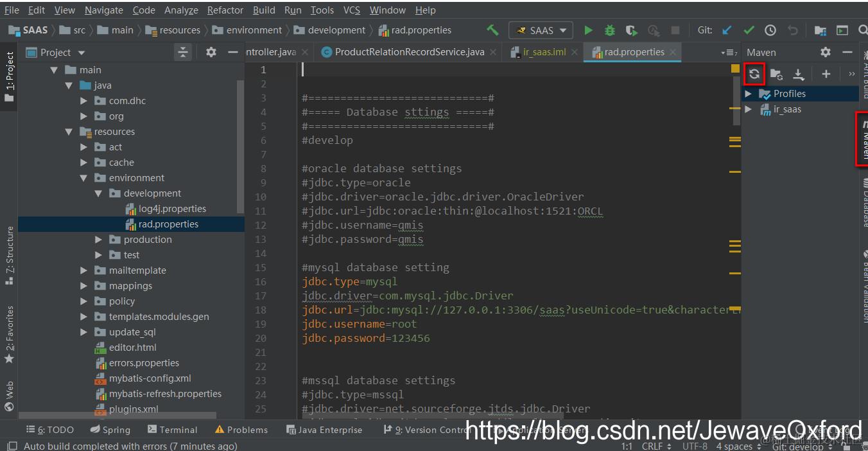Screen dimensions: 868x451
Task: Collapse the resources folder
Action: (x=69, y=132)
